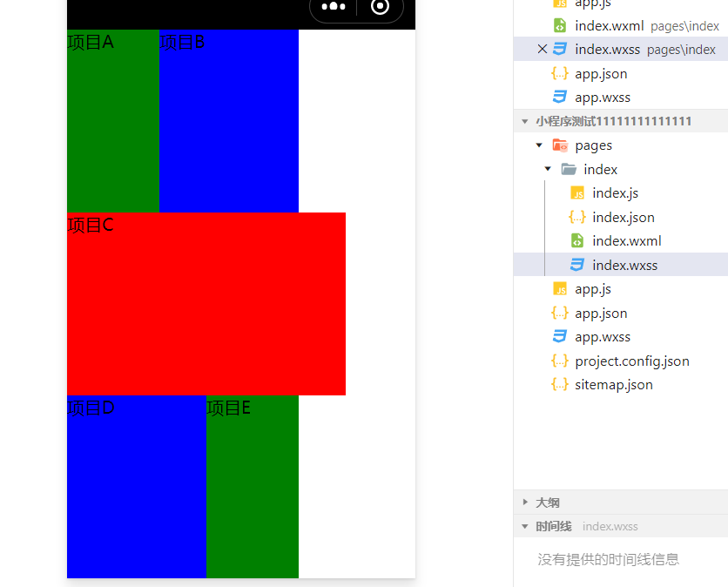The width and height of the screenshot is (728, 587).
Task: Click the project app.js JS icon
Action: tap(560, 289)
